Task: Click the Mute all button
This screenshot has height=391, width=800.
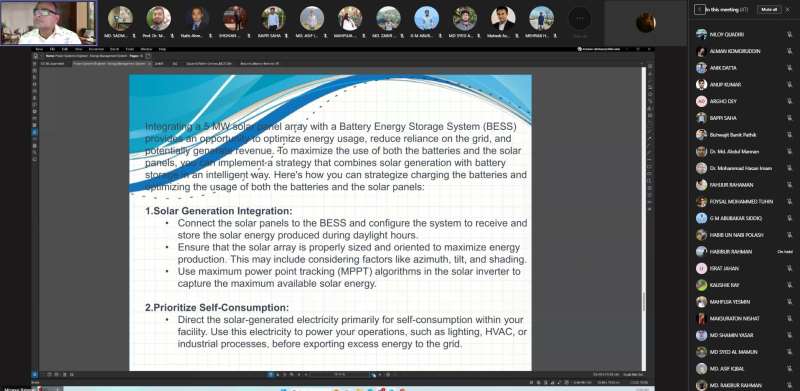Action: (x=769, y=9)
